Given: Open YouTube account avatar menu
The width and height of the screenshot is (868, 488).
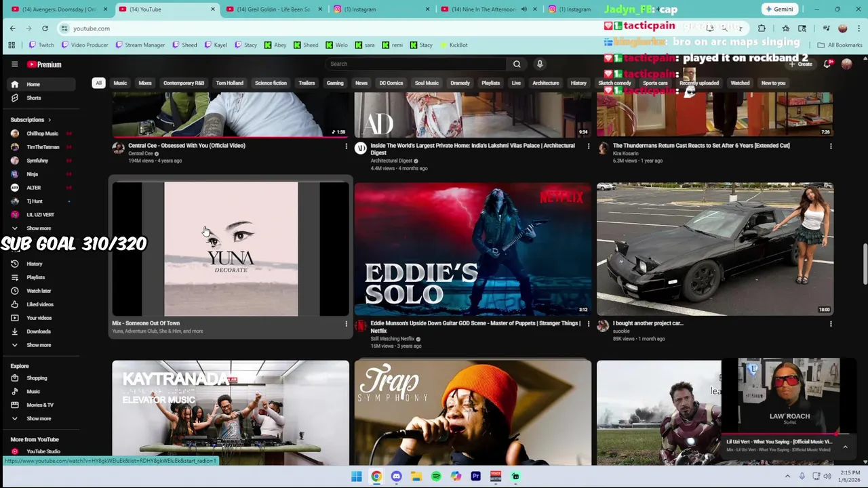Looking at the screenshot, I should click(x=846, y=64).
